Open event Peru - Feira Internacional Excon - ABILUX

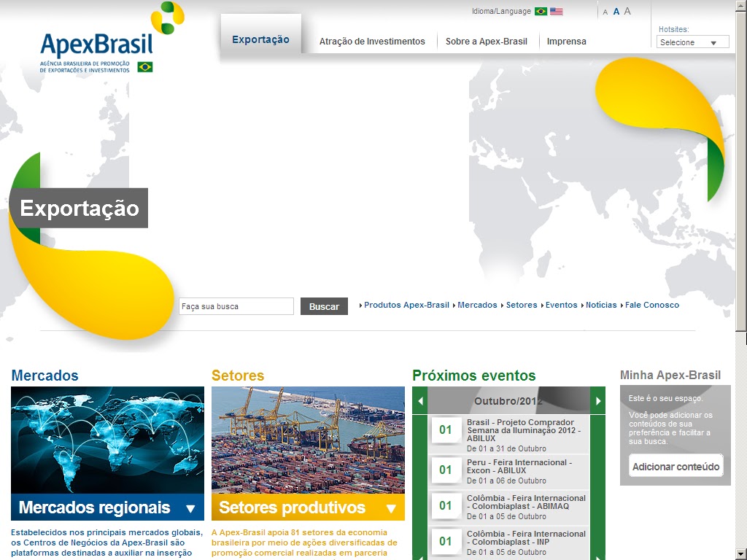coord(519,466)
